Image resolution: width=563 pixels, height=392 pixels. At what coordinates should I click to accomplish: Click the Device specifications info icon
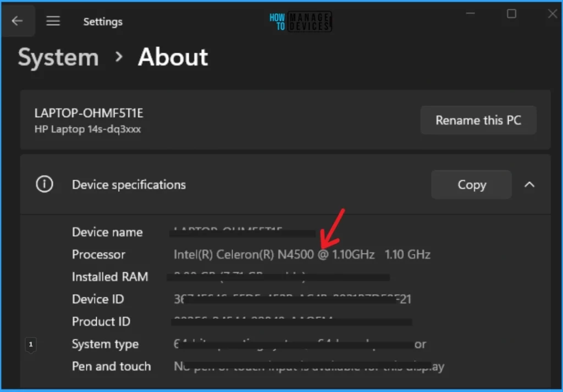click(x=45, y=184)
